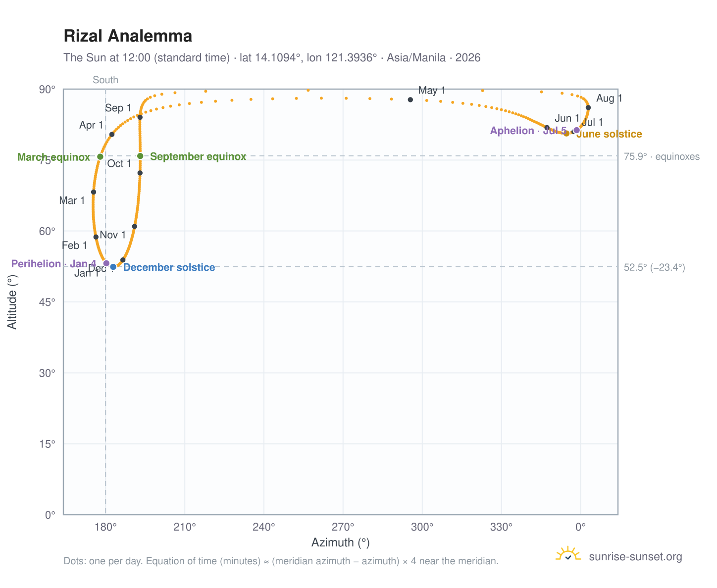Open the sunrise-sunset.org link text
717x588 pixels.
click(x=635, y=557)
